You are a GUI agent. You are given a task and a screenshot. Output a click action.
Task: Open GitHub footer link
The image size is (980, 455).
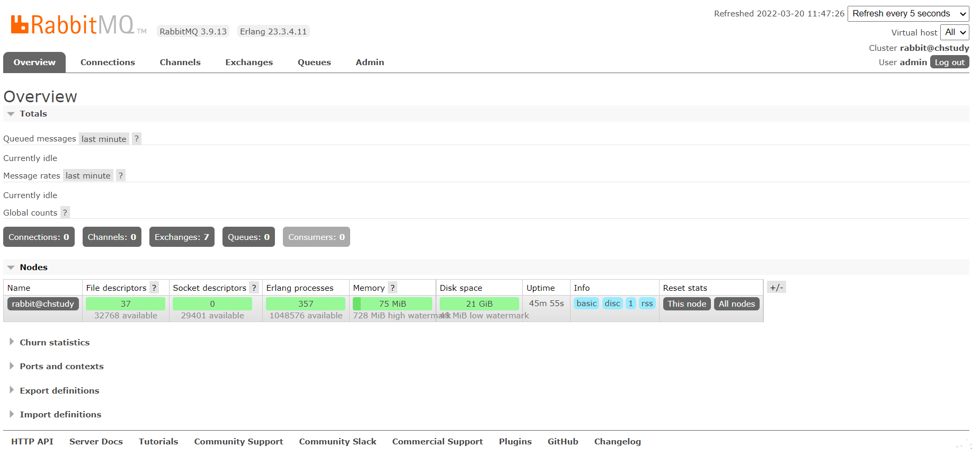563,441
